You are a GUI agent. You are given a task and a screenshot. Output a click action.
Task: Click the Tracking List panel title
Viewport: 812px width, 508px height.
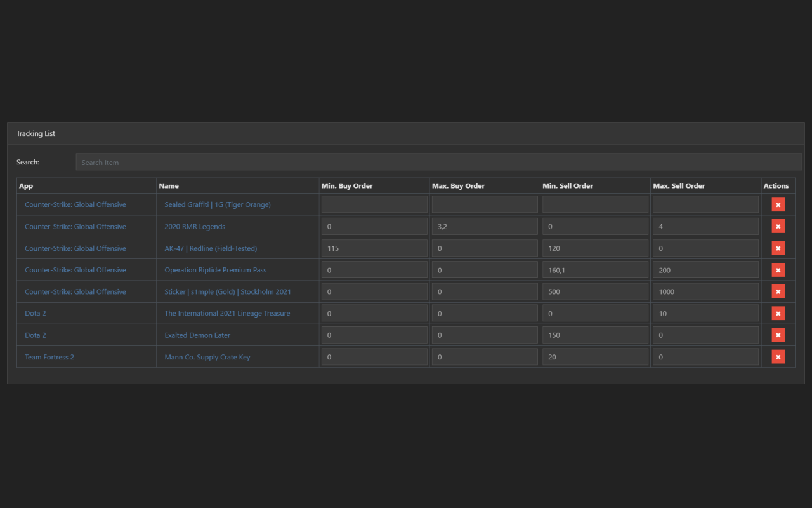point(36,133)
